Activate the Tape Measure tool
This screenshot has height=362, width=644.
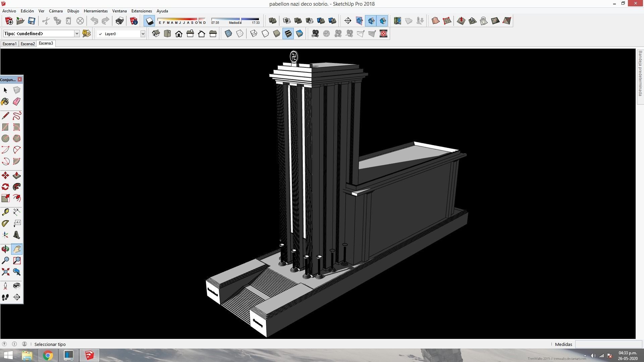tap(5, 212)
